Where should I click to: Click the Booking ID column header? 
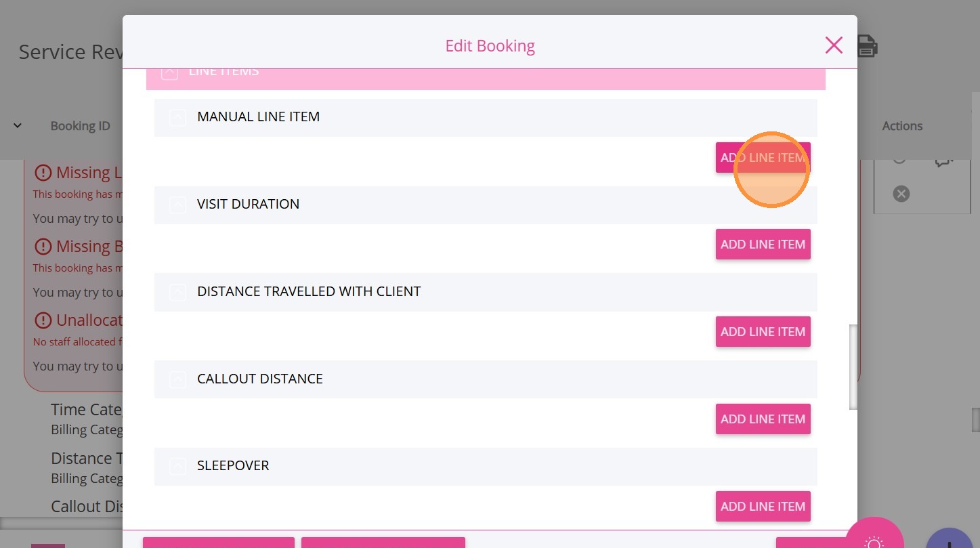coord(80,126)
